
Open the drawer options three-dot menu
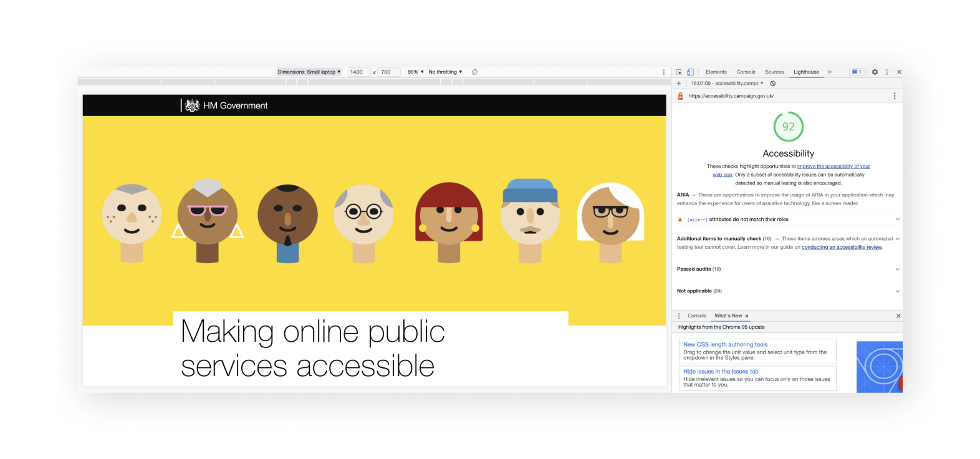point(679,316)
